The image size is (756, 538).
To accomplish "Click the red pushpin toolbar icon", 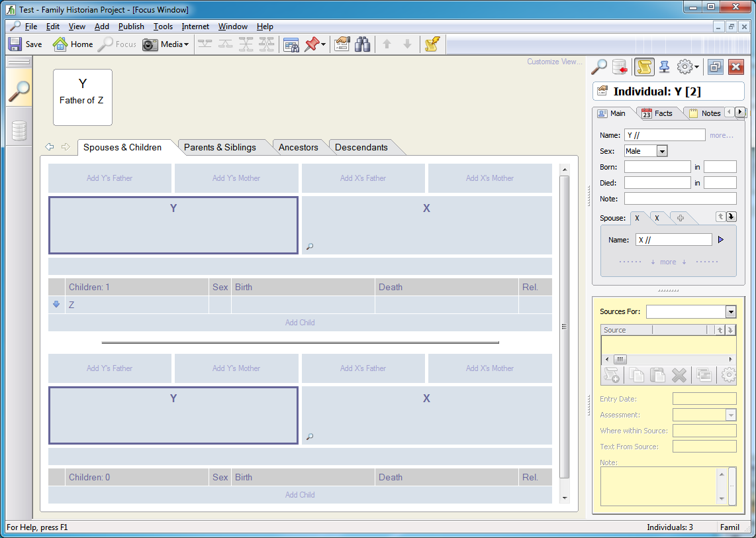I will coord(312,44).
